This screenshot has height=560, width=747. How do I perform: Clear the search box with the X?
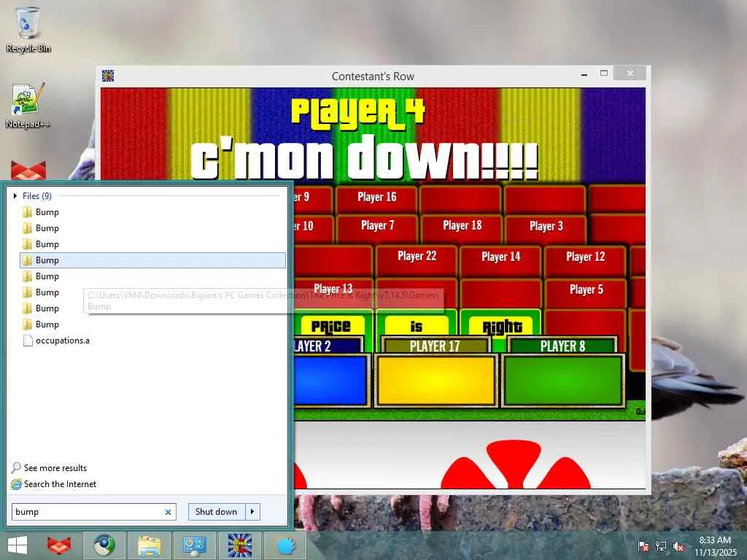point(168,512)
